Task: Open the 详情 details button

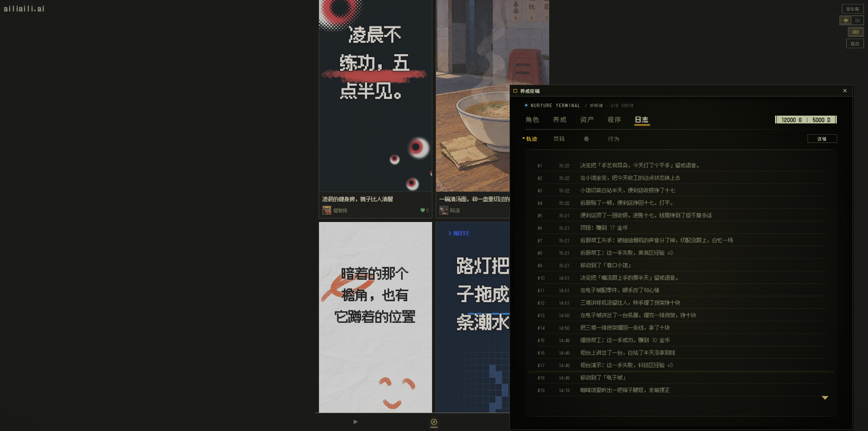Action: coord(822,139)
